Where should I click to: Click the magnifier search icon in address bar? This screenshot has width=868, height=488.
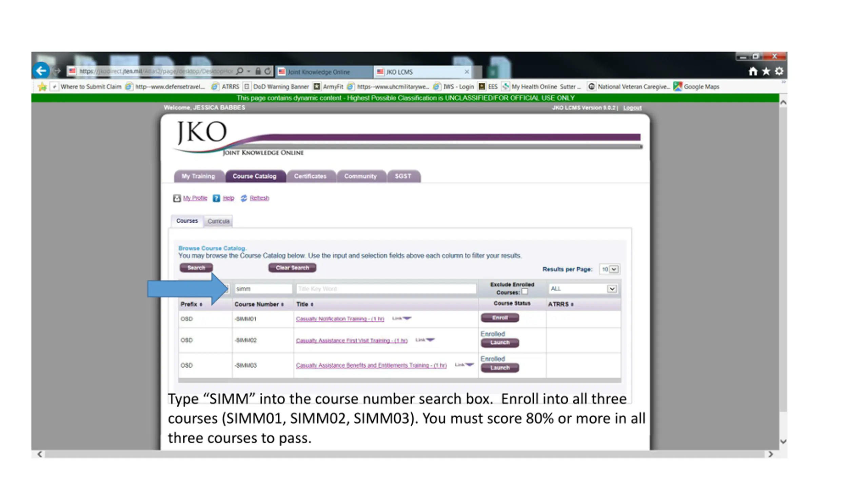pos(240,71)
